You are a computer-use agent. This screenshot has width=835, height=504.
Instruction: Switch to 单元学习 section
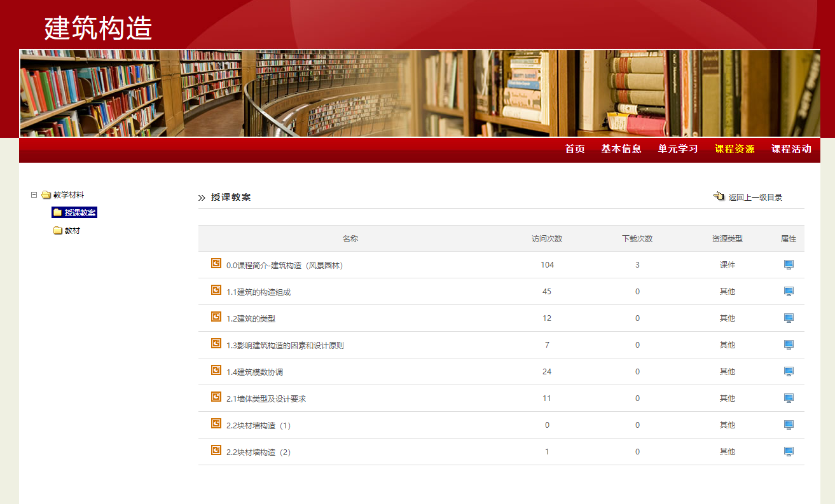(678, 149)
